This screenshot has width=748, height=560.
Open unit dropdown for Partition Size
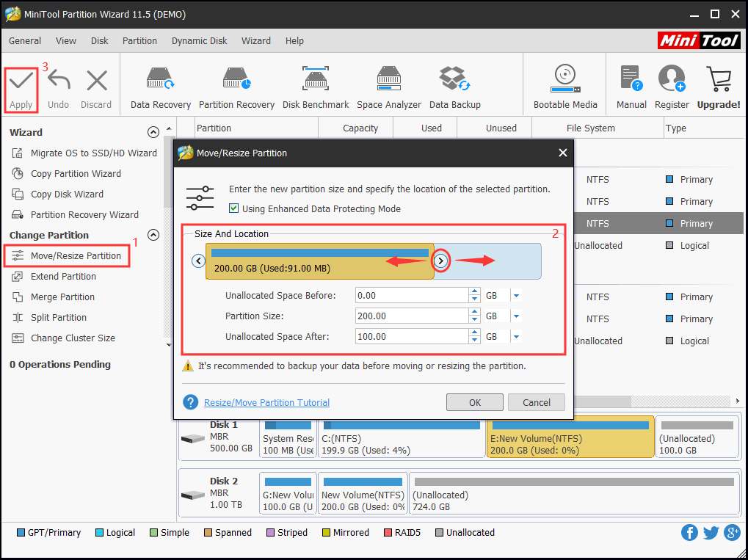coord(516,316)
